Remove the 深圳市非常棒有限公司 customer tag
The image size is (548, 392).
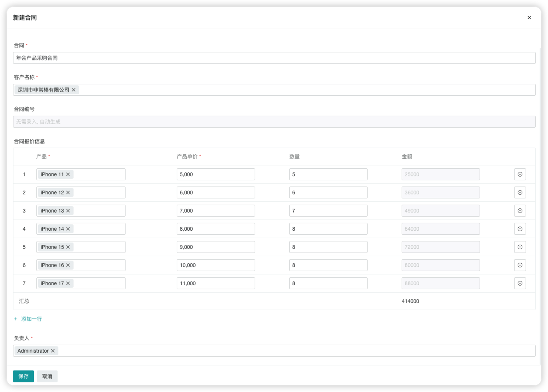74,90
